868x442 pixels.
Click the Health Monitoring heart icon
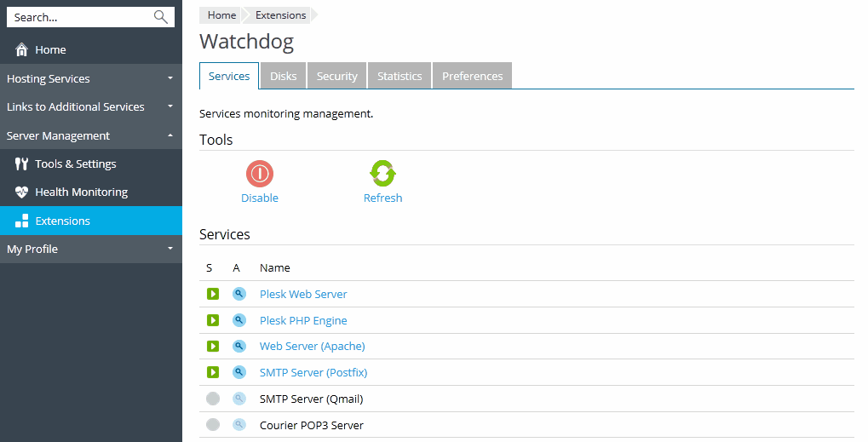(x=22, y=192)
